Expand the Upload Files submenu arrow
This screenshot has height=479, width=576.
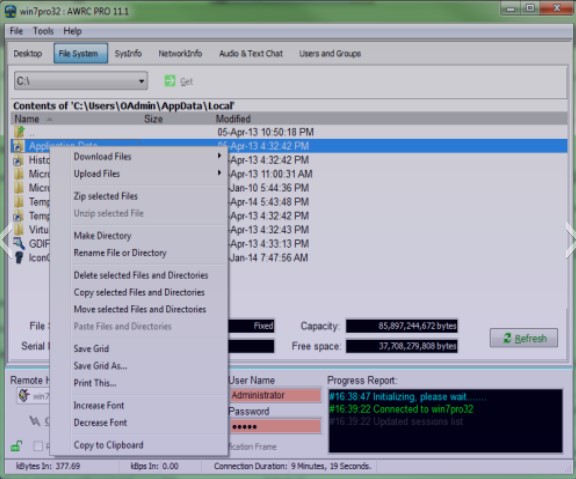(x=219, y=173)
